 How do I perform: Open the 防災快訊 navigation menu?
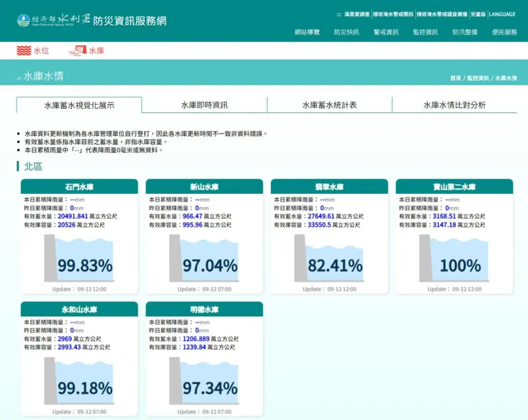pyautogui.click(x=346, y=32)
